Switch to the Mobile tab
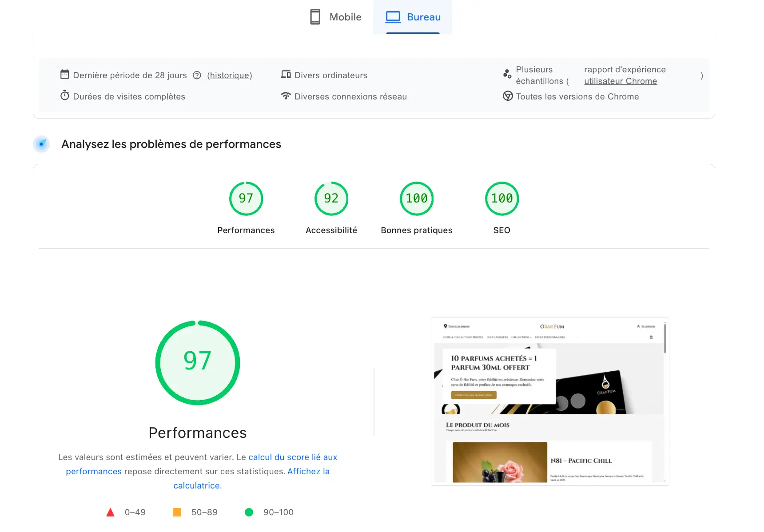The width and height of the screenshot is (764, 532). point(336,17)
